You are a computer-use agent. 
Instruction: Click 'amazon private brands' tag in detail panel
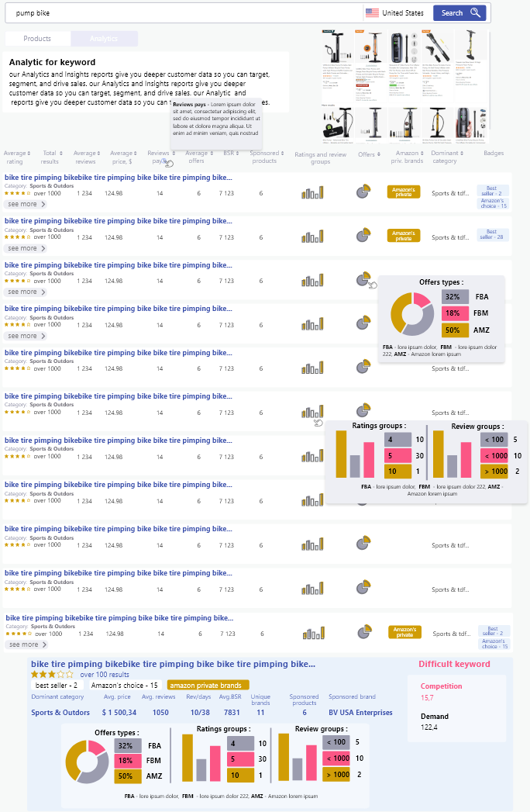(x=208, y=685)
